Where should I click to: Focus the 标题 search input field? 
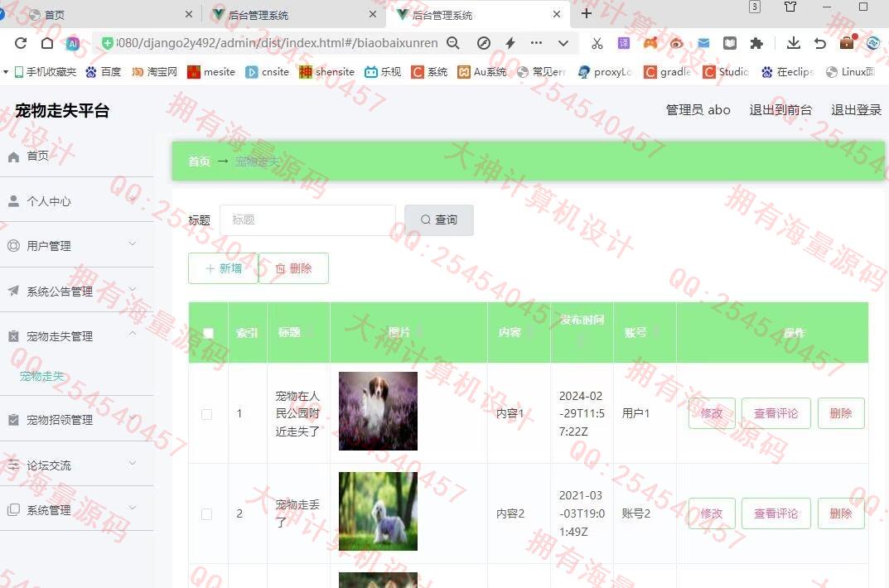[x=307, y=219]
